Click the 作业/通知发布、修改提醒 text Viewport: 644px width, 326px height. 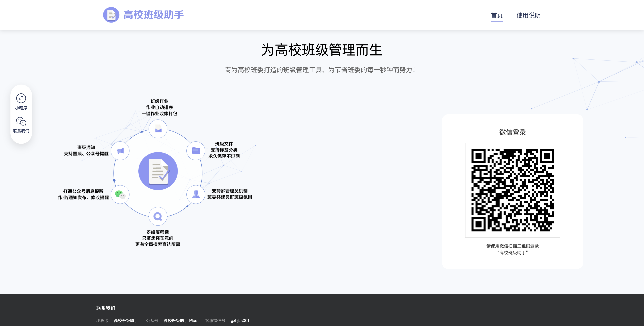(x=83, y=198)
